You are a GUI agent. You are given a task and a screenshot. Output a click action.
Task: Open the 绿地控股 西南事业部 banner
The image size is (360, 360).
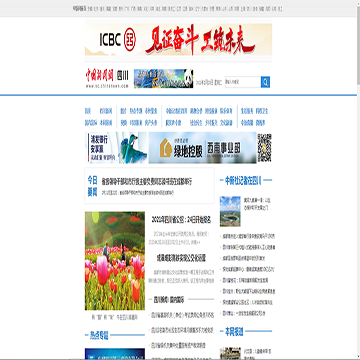202,147
